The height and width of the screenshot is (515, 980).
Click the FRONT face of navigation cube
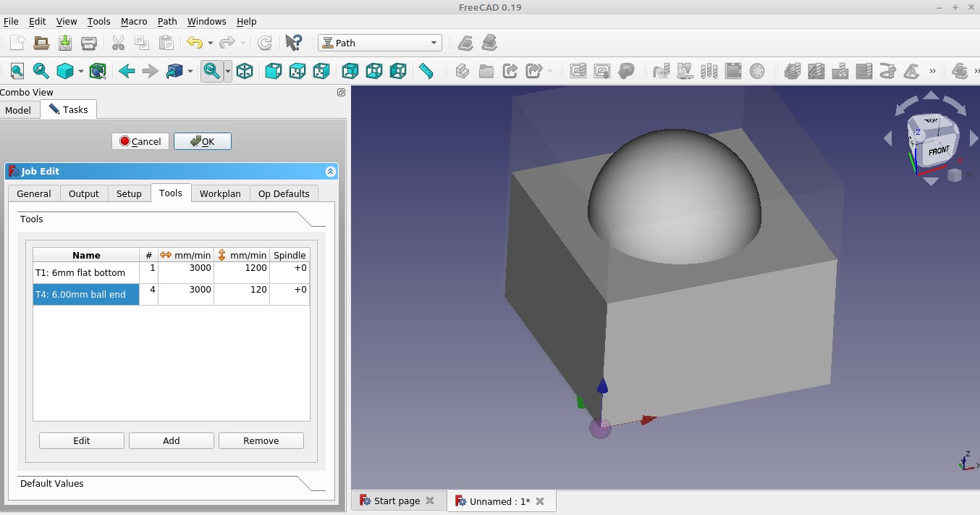[939, 151]
